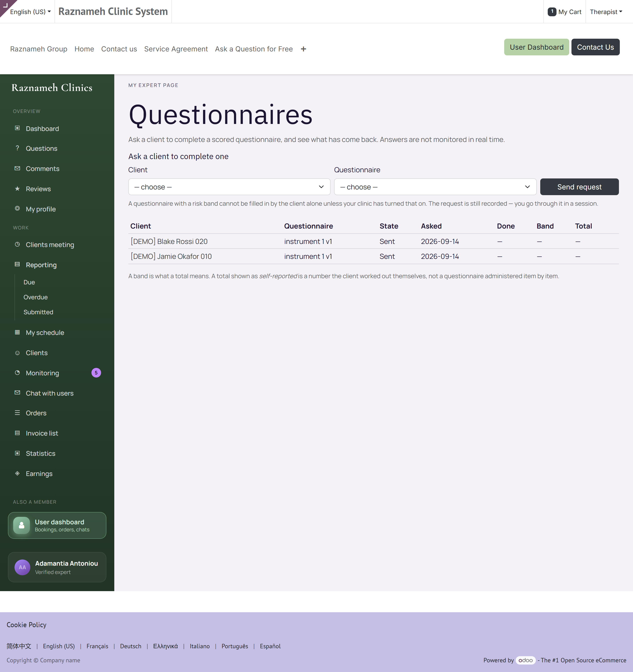Image resolution: width=633 pixels, height=672 pixels.
Task: Open Service Agreement menu item
Action: tap(176, 49)
